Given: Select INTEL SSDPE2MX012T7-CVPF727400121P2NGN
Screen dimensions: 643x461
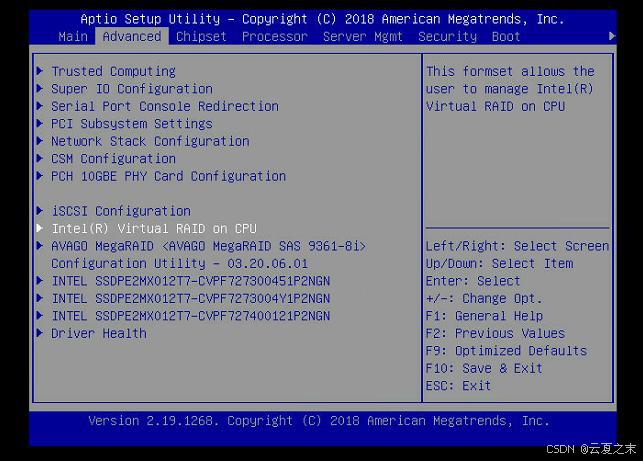Looking at the screenshot, I should 191,316.
